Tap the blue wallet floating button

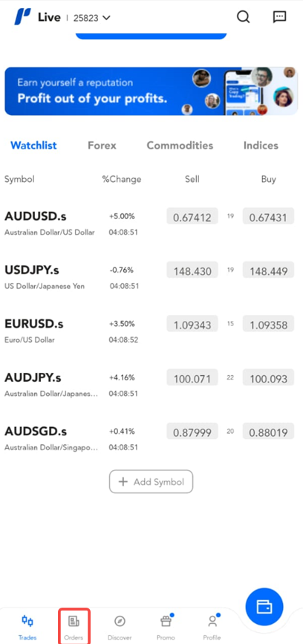coord(264,607)
